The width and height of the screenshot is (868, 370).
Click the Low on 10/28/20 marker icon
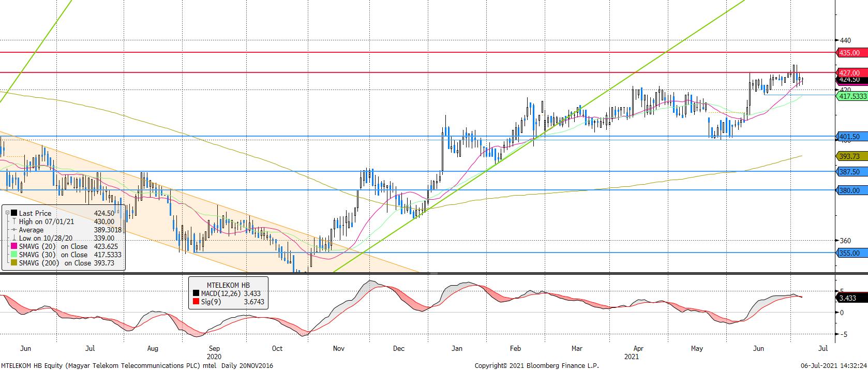[13, 238]
